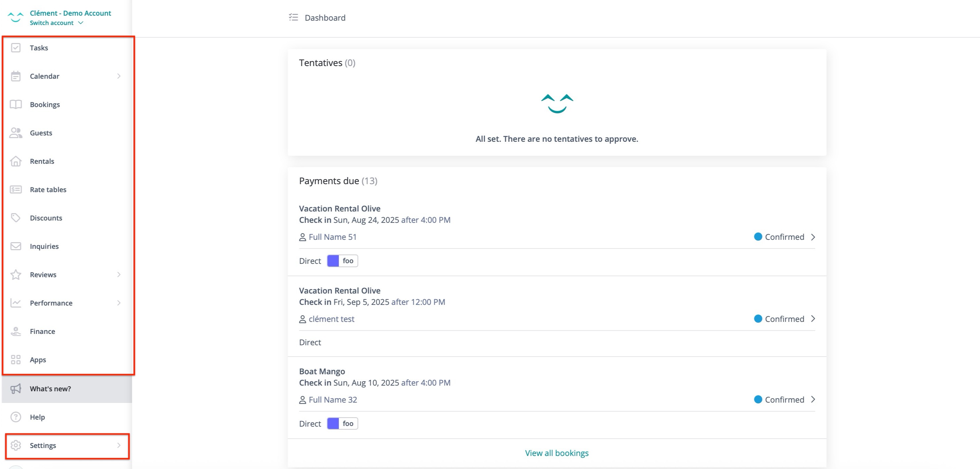Click the Tasks checkmark icon in sidebar
The width and height of the screenshot is (980, 469).
pyautogui.click(x=16, y=48)
